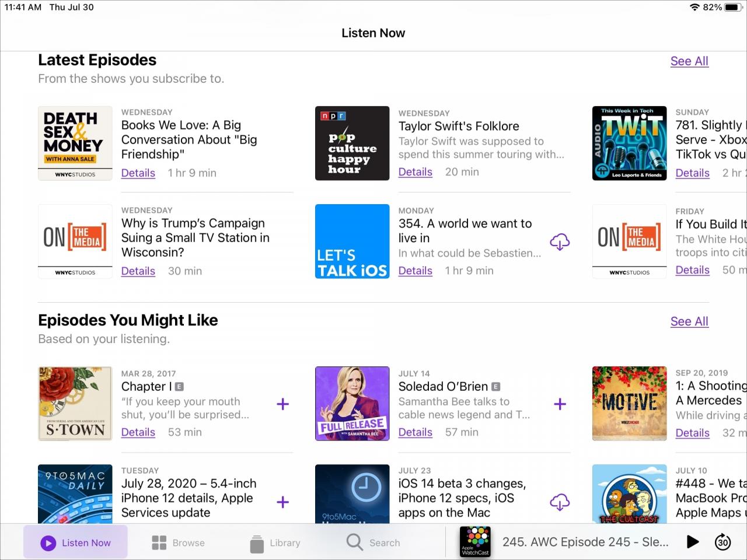Download the iOS 14 beta 3 changes episode

tap(560, 502)
